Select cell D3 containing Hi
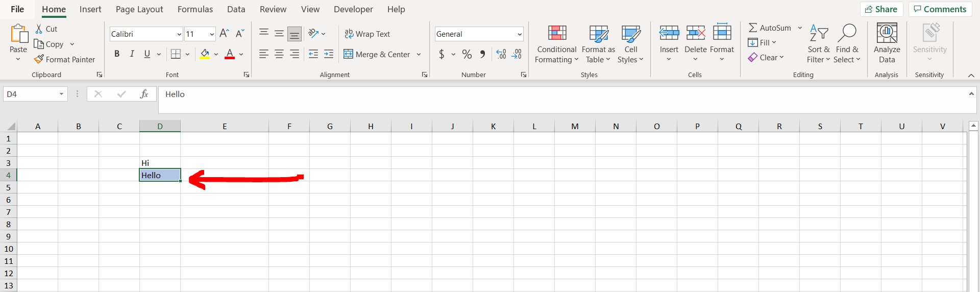This screenshot has height=292, width=980. pos(160,163)
